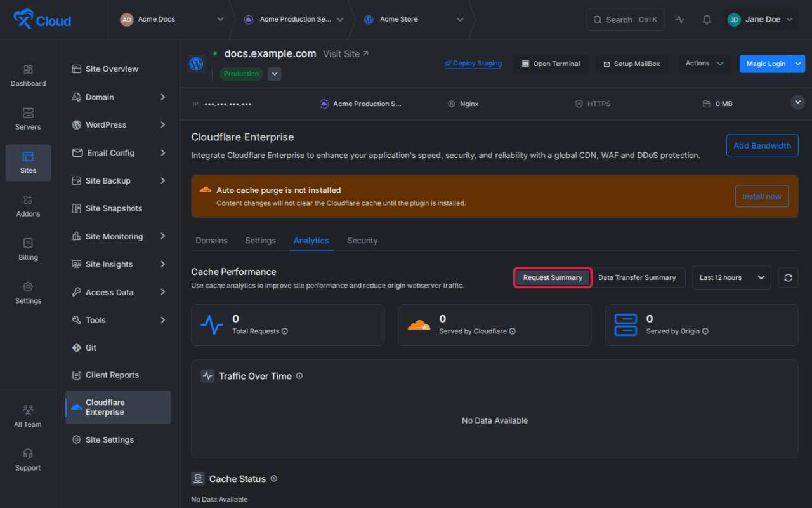Open Git in the sidebar

click(x=118, y=348)
